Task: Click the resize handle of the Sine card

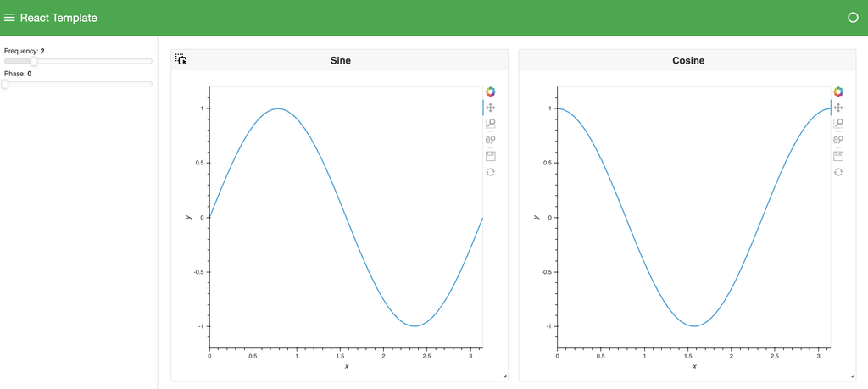Action: [504, 376]
